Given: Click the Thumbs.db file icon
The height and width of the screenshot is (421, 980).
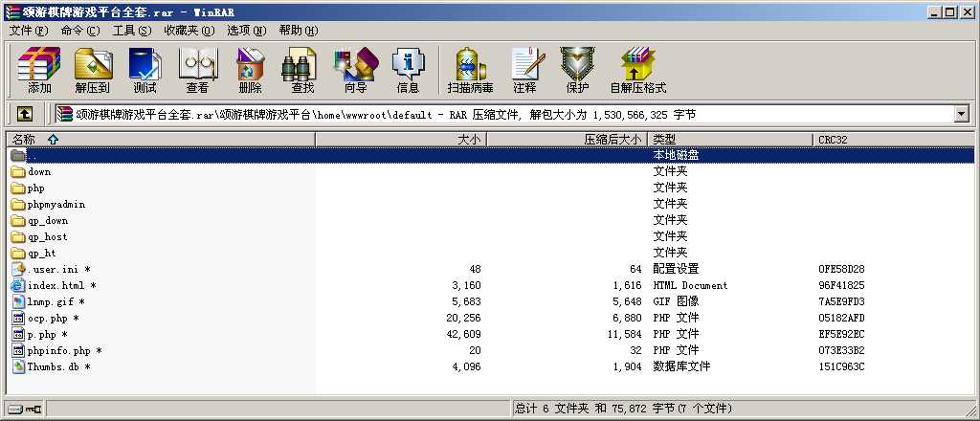Looking at the screenshot, I should click(x=17, y=366).
